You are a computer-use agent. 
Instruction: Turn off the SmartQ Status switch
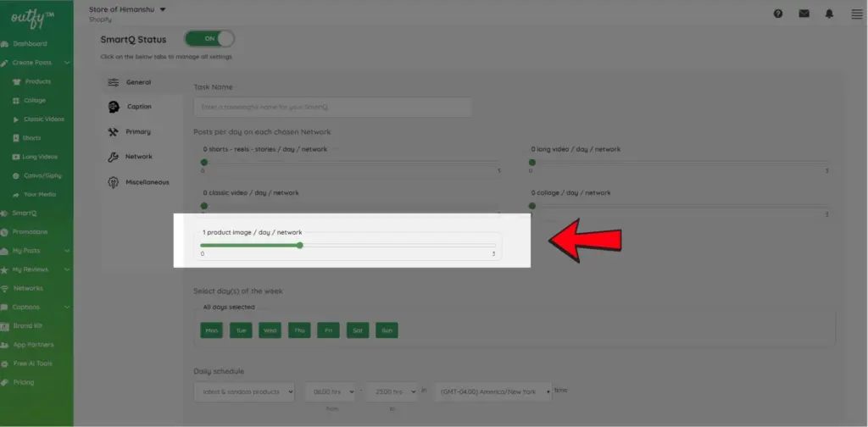(209, 39)
